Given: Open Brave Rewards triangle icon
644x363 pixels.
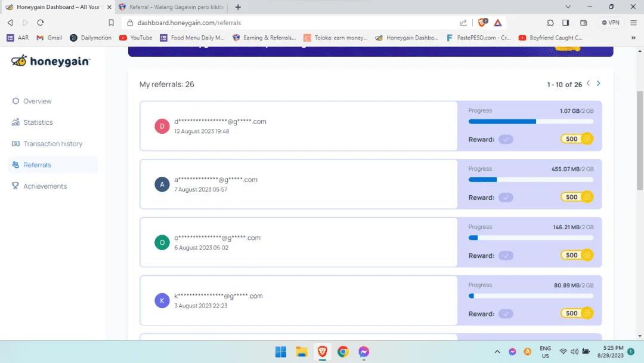Looking at the screenshot, I should (x=498, y=23).
